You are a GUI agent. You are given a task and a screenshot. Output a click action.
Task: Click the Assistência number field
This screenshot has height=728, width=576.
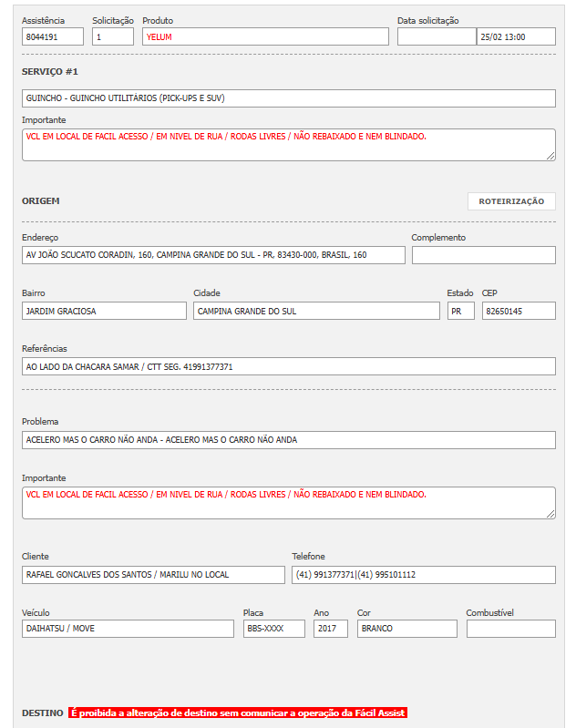tap(53, 36)
